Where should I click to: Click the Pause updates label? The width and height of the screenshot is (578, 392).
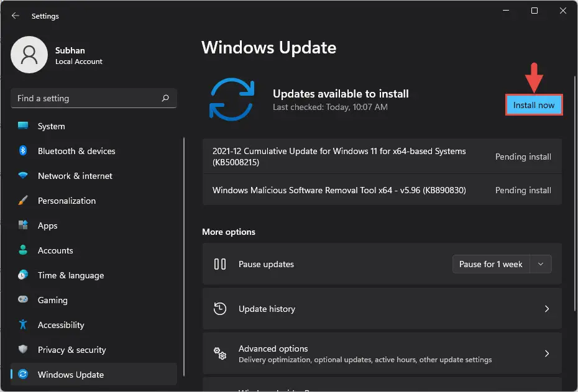[266, 264]
